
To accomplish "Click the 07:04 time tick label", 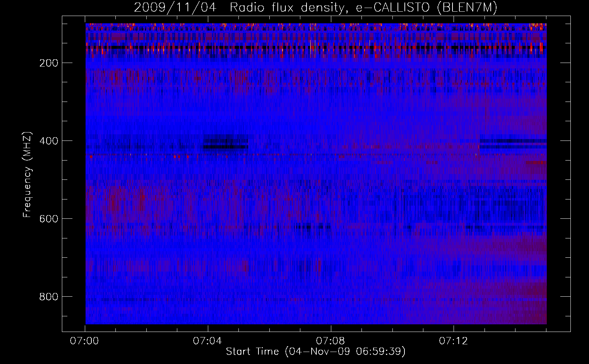I will [207, 341].
